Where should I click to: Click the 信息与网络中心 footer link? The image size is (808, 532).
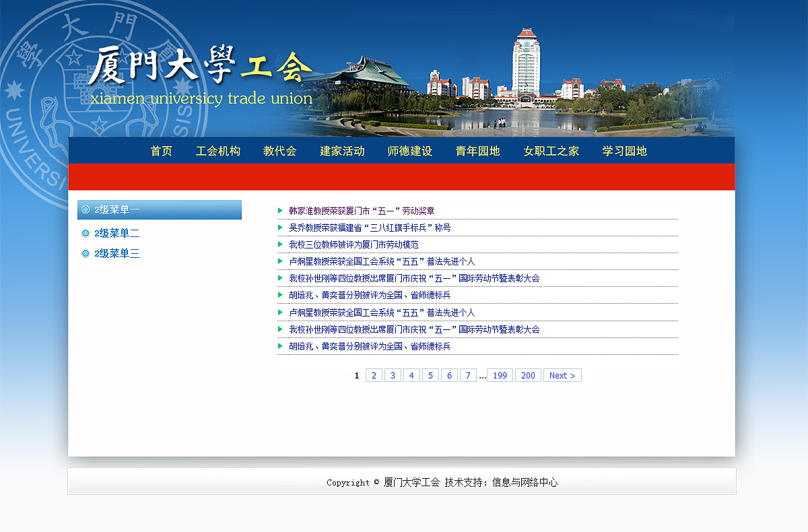click(527, 482)
